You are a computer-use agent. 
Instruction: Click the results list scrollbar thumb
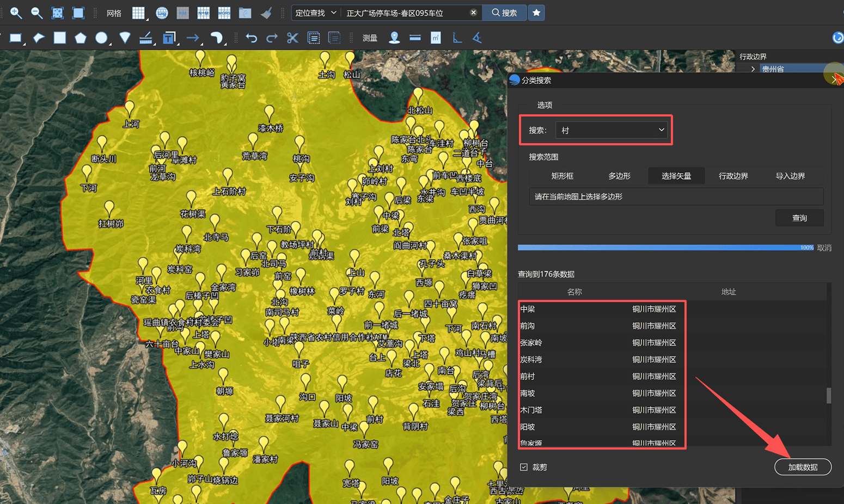829,396
